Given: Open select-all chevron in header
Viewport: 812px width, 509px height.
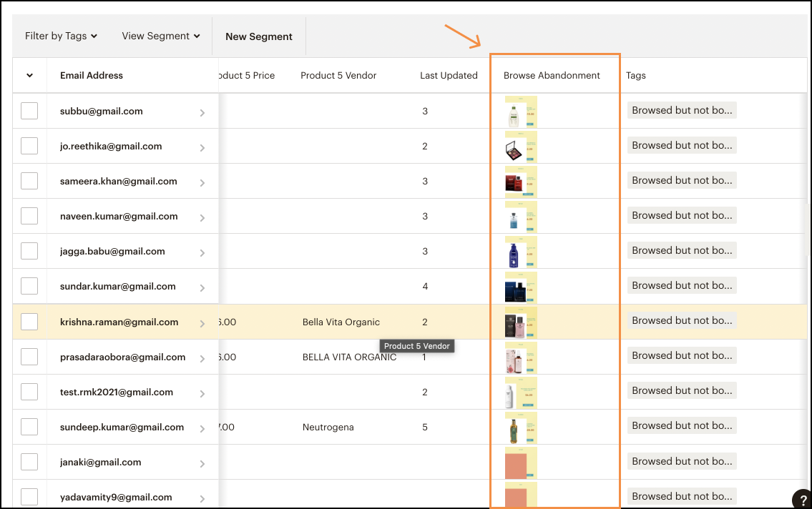Looking at the screenshot, I should coord(29,76).
